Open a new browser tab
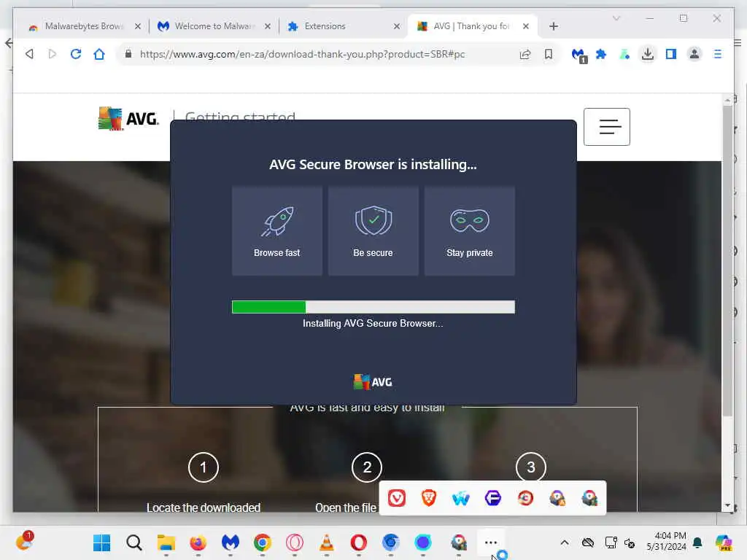The width and height of the screenshot is (747, 560). [554, 26]
